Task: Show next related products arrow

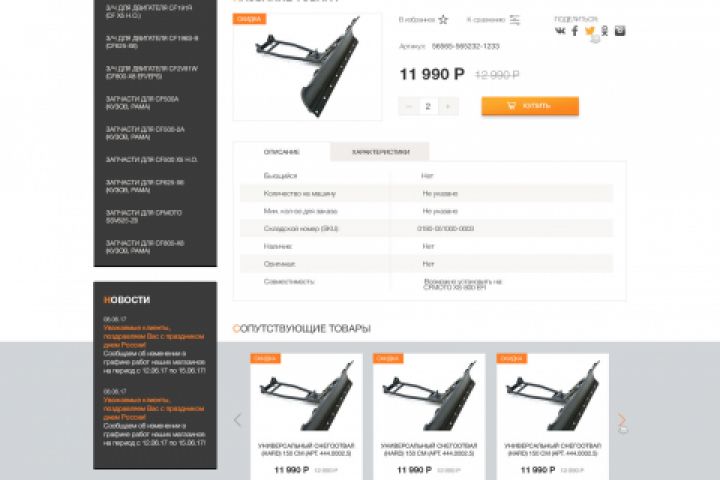Action: 621,419
